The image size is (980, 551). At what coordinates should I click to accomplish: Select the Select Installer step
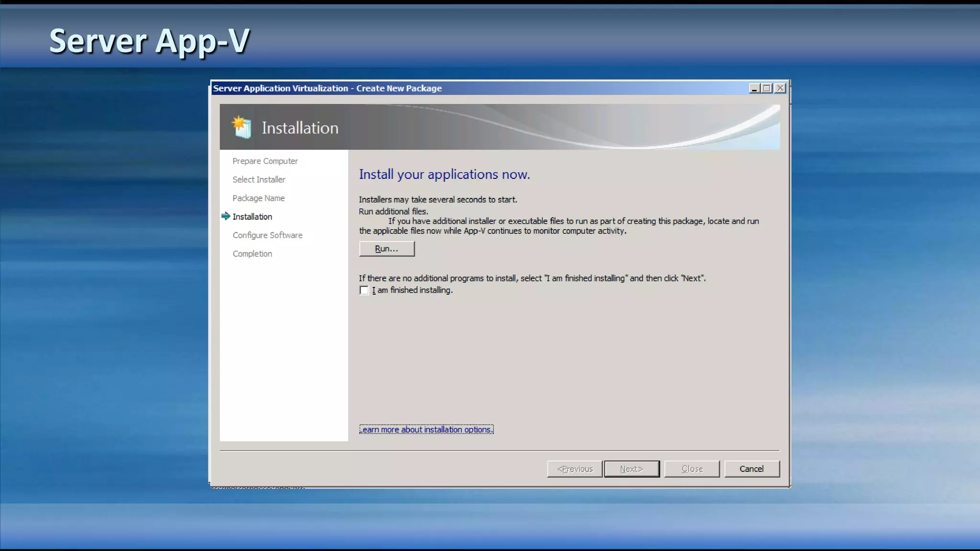259,179
